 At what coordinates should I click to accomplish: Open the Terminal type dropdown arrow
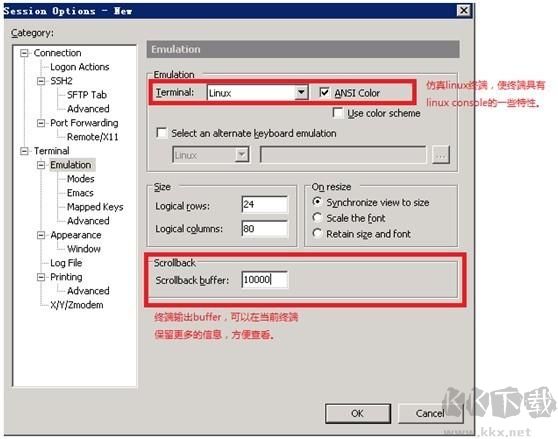[301, 92]
